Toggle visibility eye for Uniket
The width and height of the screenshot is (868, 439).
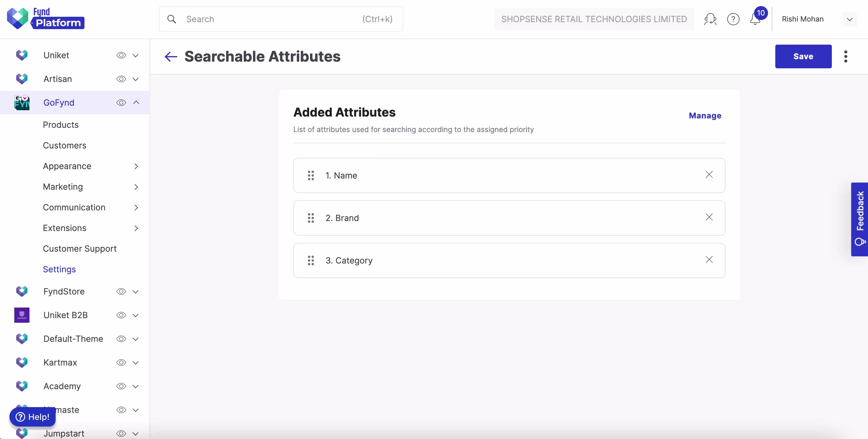click(121, 56)
